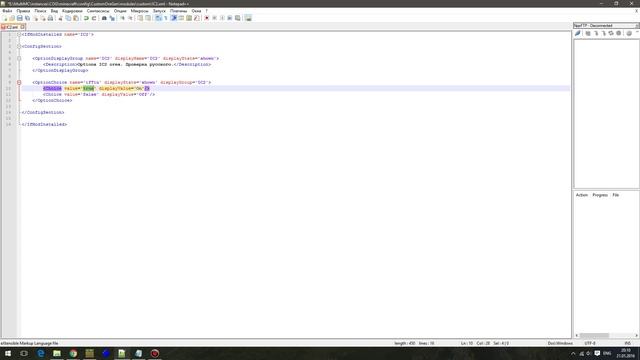Click the INS indicator in status bar
This screenshot has height=360, width=640.
628,343
